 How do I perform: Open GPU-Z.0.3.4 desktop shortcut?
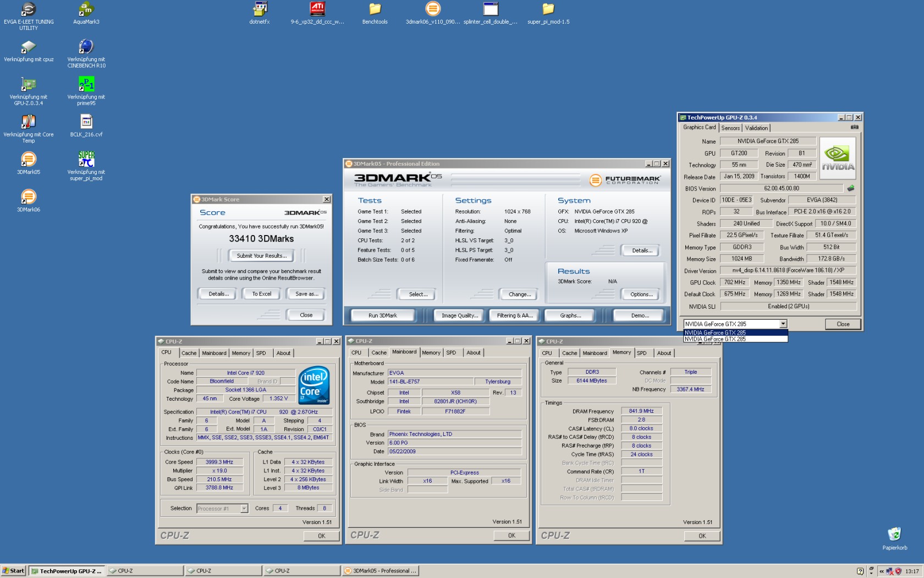tap(29, 84)
